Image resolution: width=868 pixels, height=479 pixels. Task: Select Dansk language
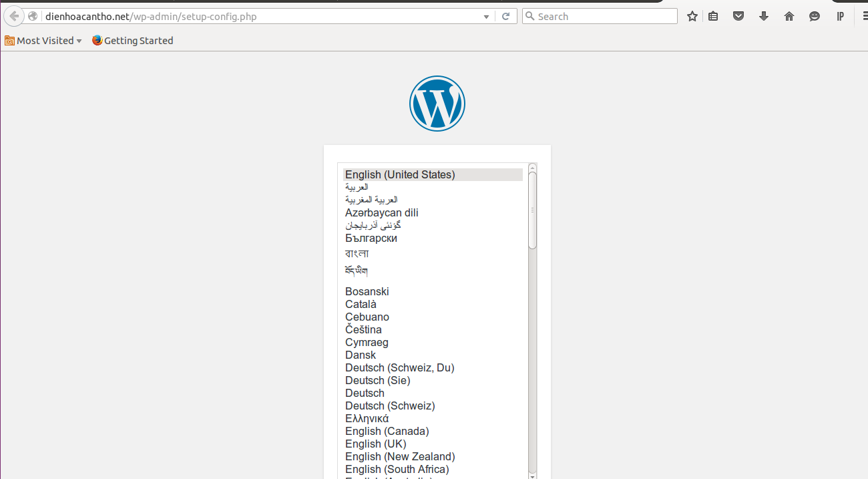pyautogui.click(x=433, y=355)
